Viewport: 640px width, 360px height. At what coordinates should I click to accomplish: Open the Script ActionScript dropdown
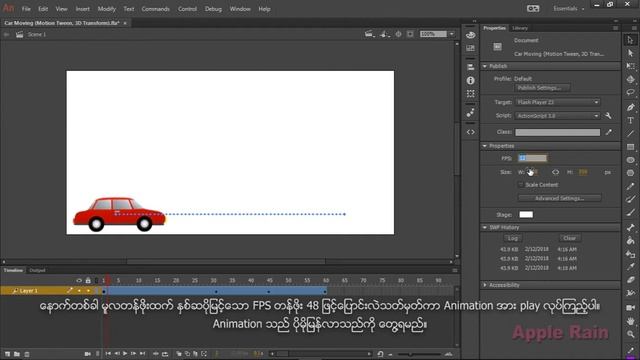(558, 116)
